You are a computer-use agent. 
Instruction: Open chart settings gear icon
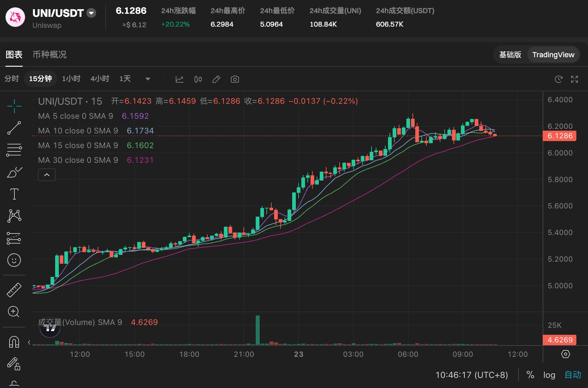[565, 354]
